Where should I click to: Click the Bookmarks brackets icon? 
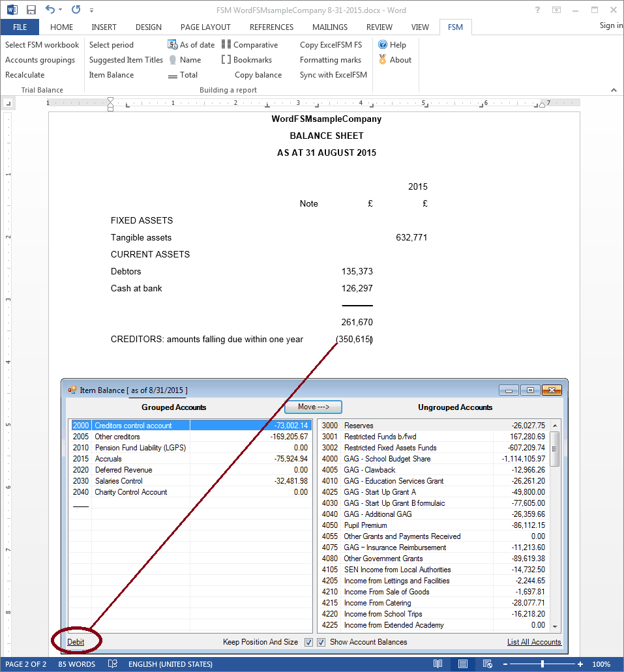226,59
